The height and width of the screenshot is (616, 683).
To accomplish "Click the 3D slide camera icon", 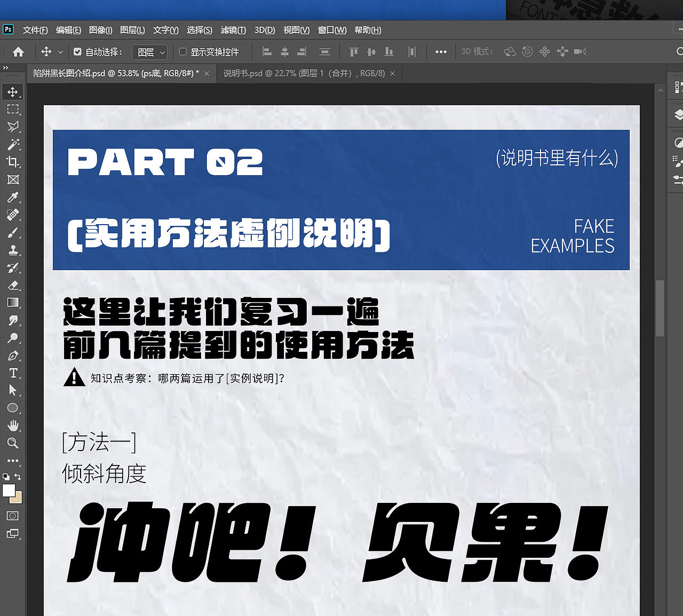I will click(562, 52).
